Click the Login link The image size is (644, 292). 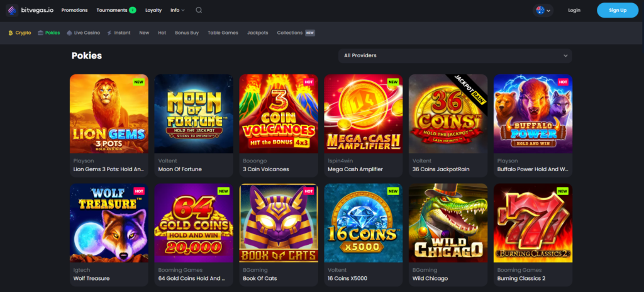pos(574,10)
